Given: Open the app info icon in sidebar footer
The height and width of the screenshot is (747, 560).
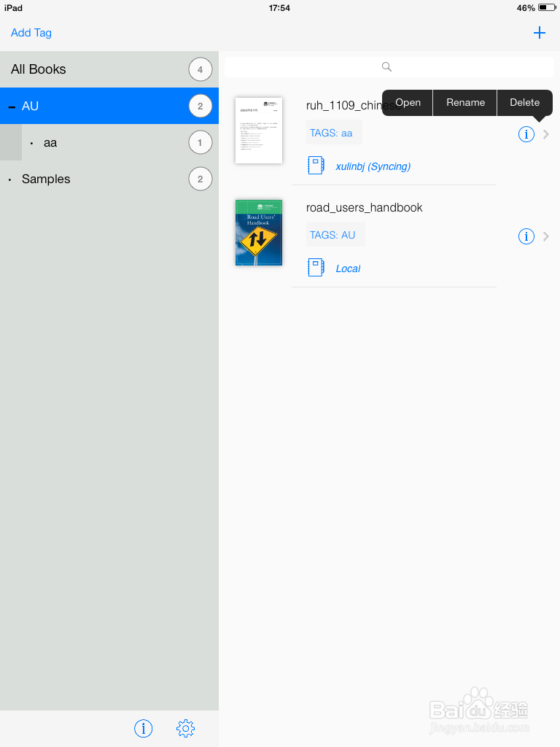Looking at the screenshot, I should pos(144,728).
